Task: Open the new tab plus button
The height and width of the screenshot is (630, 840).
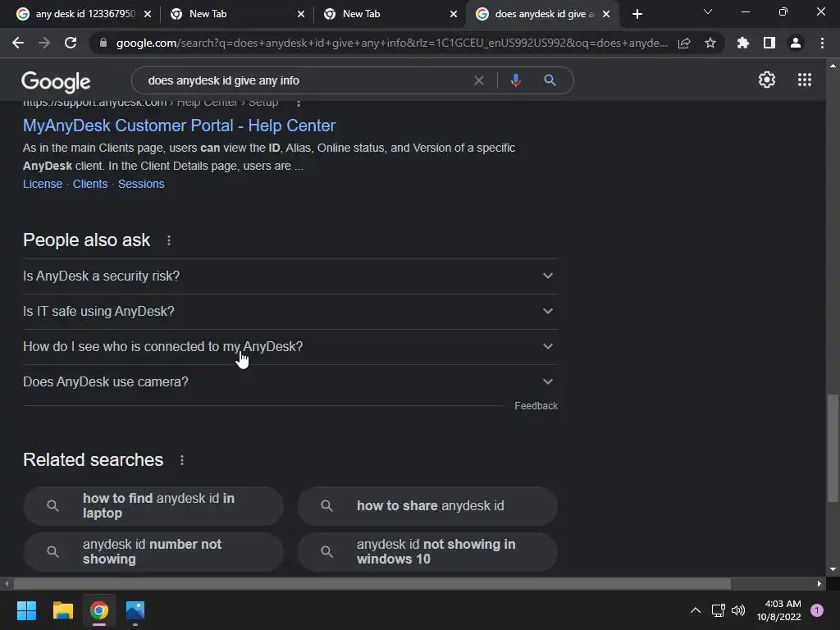Action: pyautogui.click(x=637, y=14)
